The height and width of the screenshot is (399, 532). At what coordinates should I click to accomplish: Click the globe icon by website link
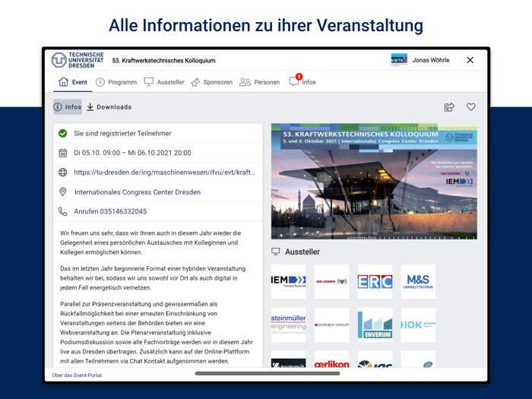pyautogui.click(x=63, y=173)
